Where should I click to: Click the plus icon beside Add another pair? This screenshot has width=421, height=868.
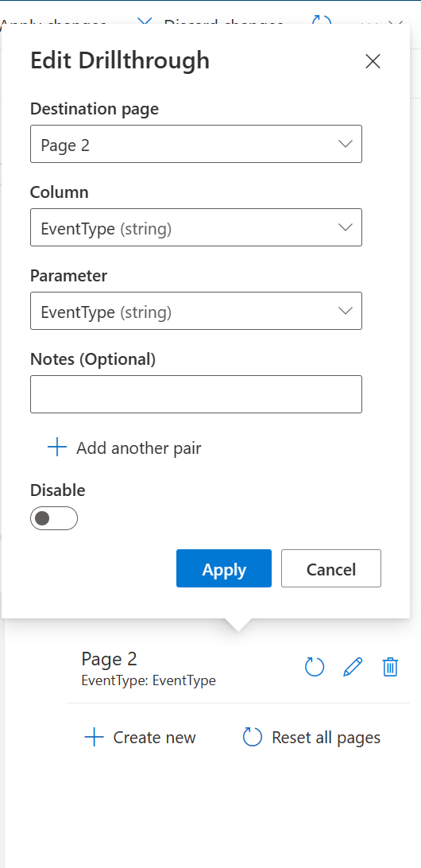click(x=57, y=448)
